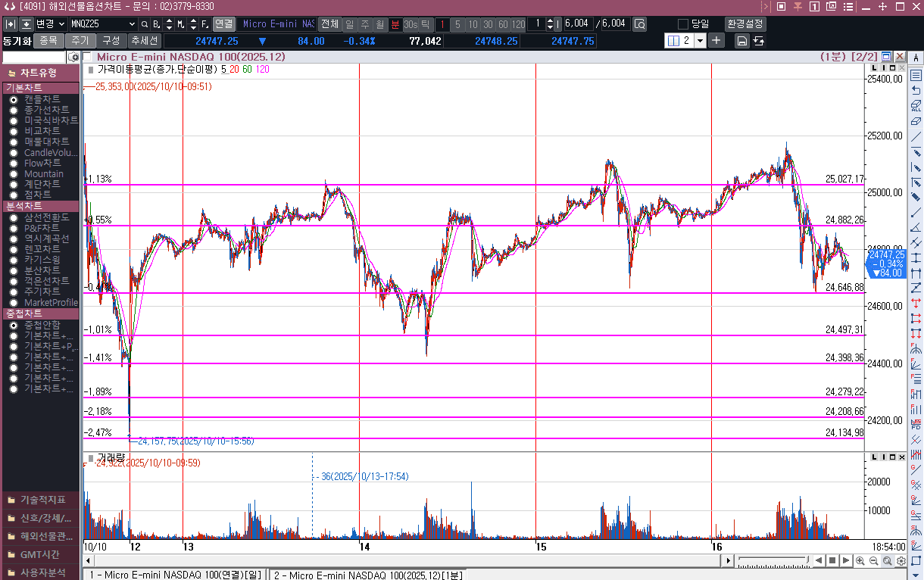The height and width of the screenshot is (580, 924).
Task: Open the MNQZ25 symbol dropdown
Action: [133, 24]
